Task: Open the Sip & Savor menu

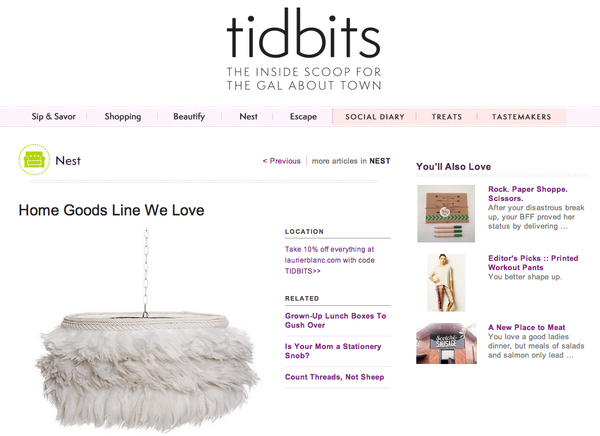Action: [x=54, y=116]
